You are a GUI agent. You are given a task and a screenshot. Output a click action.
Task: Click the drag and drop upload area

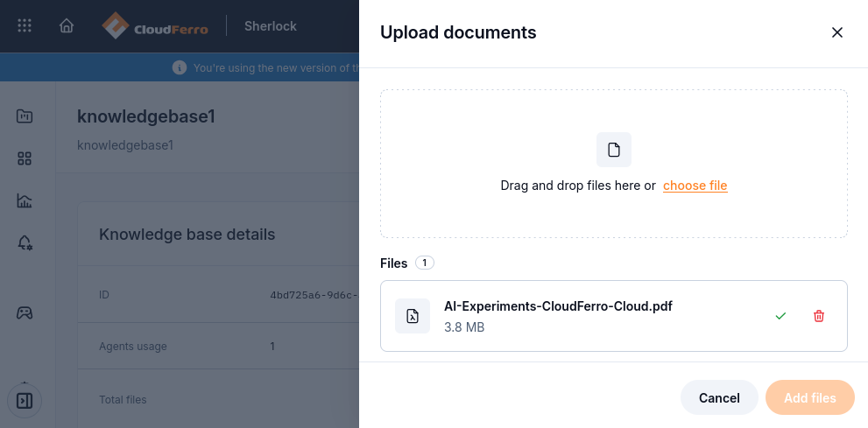point(614,164)
